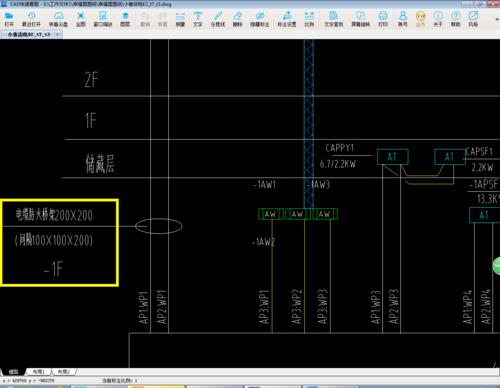Select the full view (全图) zoom icon
This screenshot has width=500, height=388.
pos(81,19)
